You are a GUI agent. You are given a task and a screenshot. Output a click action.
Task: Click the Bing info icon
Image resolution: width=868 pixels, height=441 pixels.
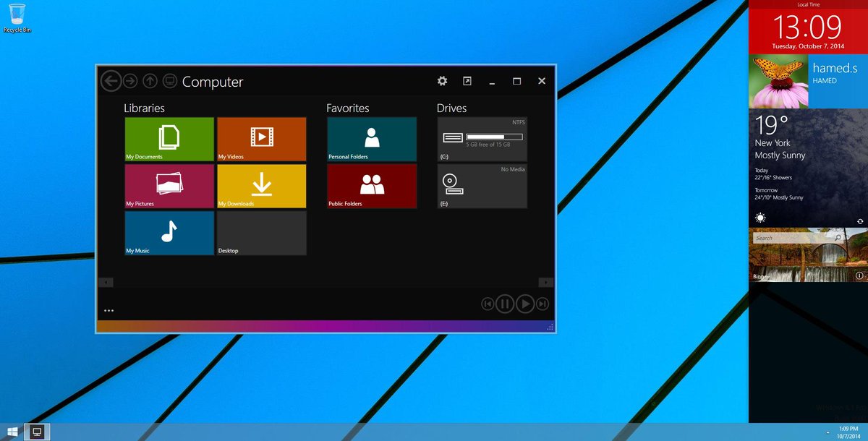point(859,275)
